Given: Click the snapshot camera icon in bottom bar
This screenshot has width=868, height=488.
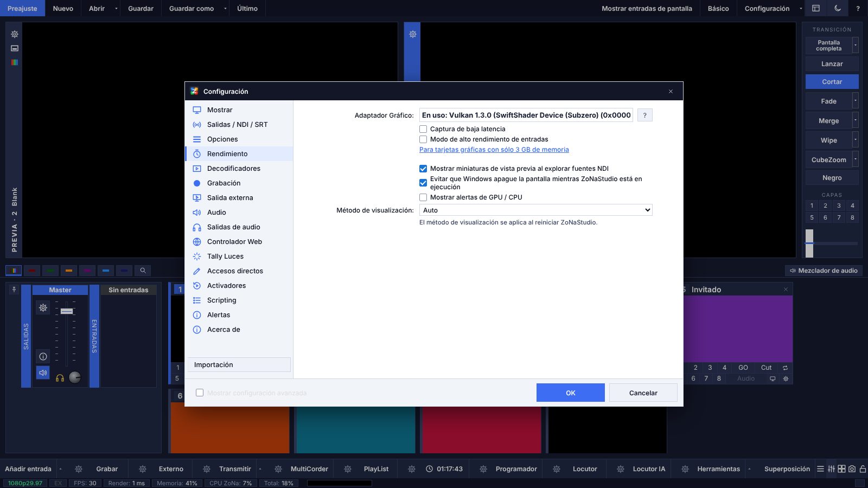Looking at the screenshot, I should [852, 469].
